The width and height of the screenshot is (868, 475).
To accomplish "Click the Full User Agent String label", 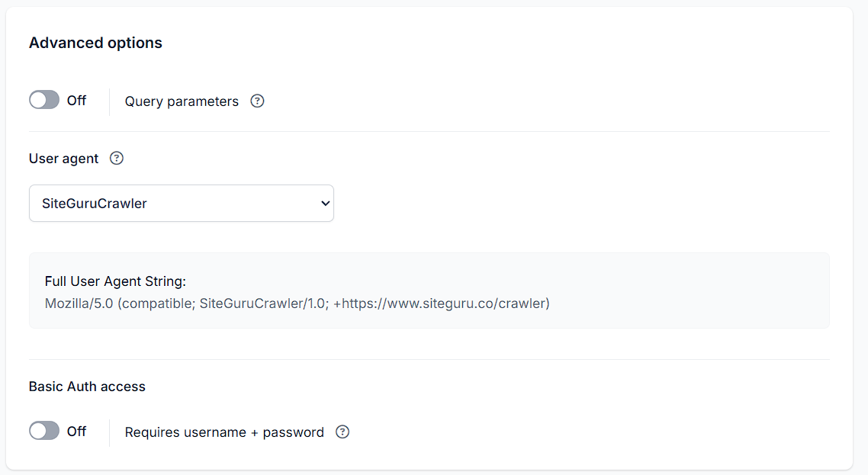I will [x=114, y=281].
